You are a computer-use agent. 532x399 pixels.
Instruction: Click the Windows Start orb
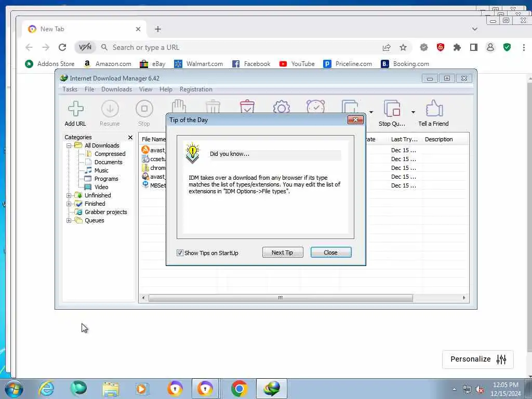click(14, 389)
